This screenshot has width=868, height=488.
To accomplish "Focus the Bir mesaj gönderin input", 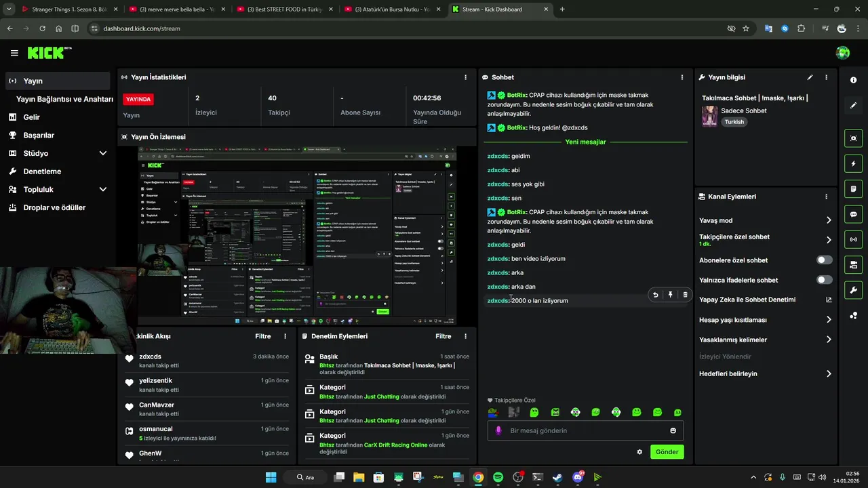I will coord(587,430).
